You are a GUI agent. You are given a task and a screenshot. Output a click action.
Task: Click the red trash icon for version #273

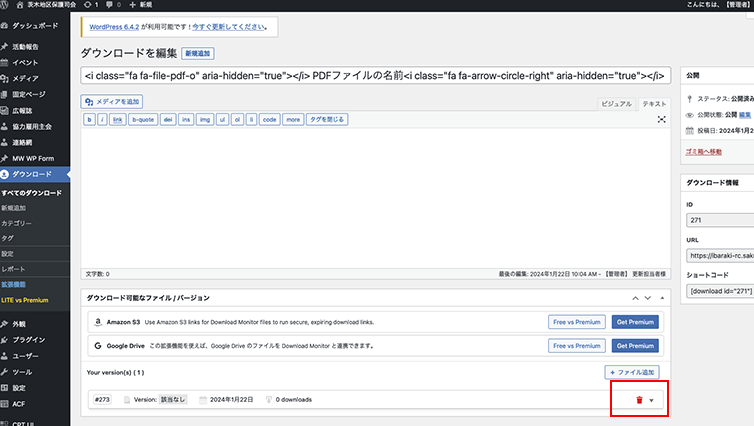640,400
